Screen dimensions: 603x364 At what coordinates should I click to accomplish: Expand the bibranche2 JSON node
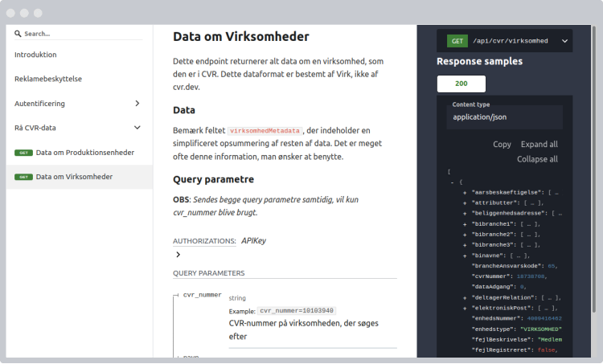(465, 235)
